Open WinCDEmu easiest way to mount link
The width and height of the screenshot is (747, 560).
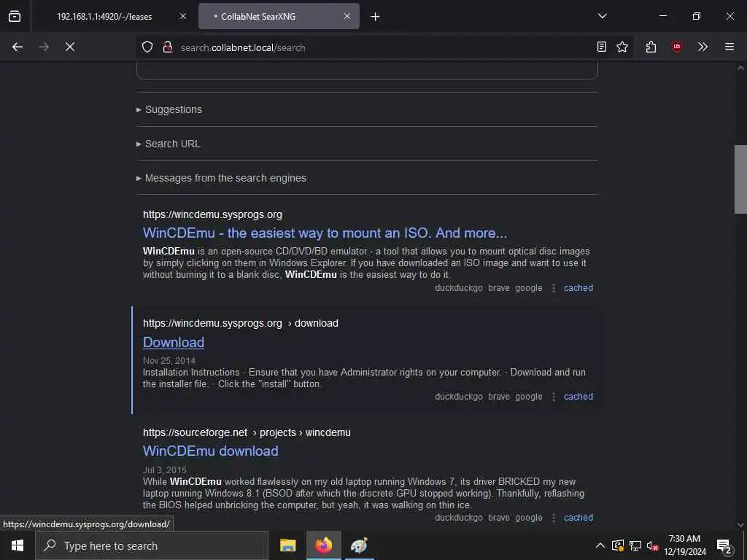[325, 233]
